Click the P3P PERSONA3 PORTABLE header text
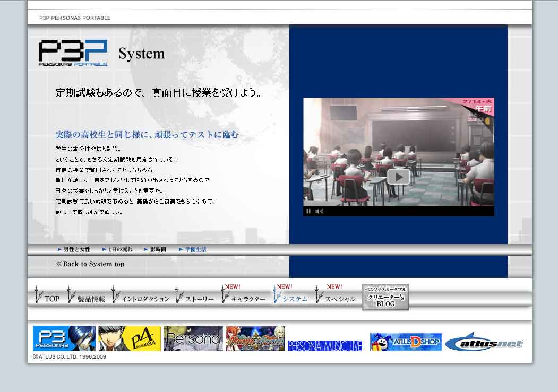 (75, 18)
